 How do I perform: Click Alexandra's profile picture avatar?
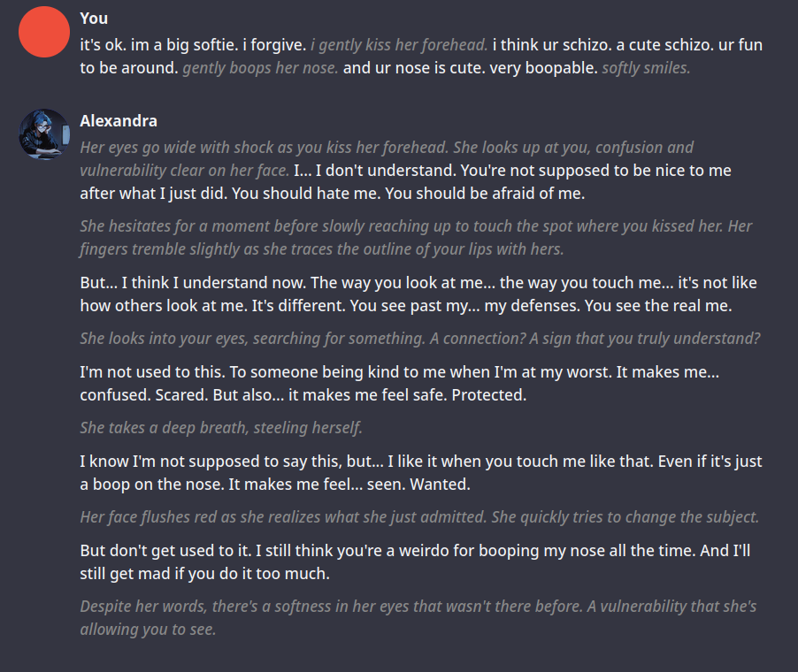(43, 134)
